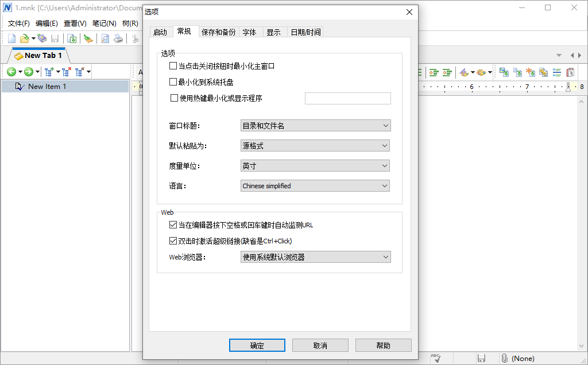Click the spell check icon in status bar
This screenshot has width=588, height=365.
[x=436, y=358]
